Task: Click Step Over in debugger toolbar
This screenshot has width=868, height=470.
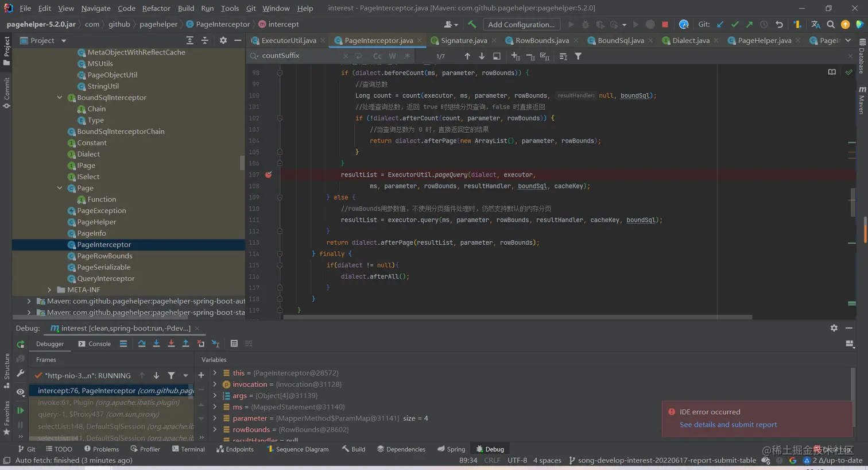Action: [x=142, y=344]
